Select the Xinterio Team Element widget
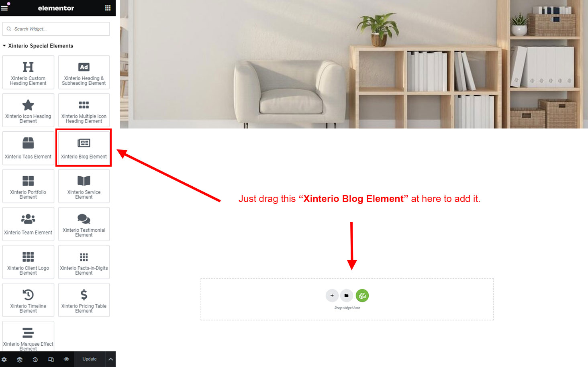The image size is (588, 367). point(28,224)
